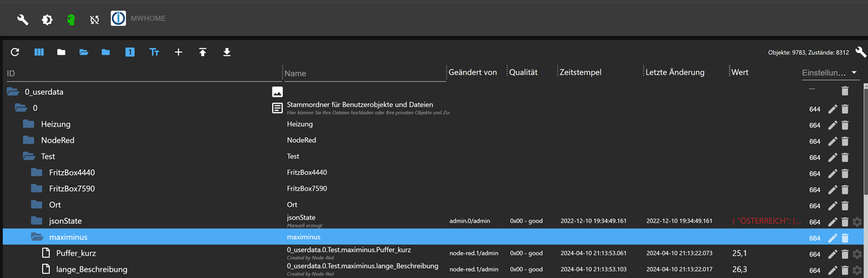Click the numbered '1' level toolbar icon
868x278 pixels.
[x=129, y=52]
